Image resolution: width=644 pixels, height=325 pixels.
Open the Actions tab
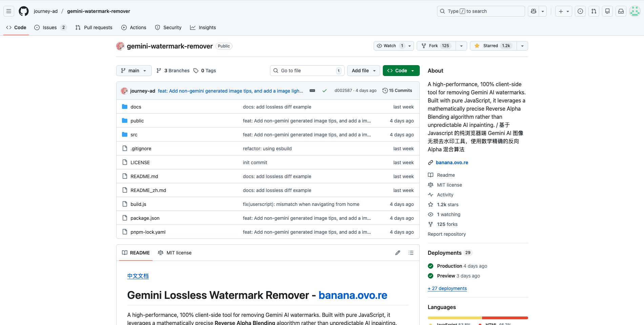134,27
